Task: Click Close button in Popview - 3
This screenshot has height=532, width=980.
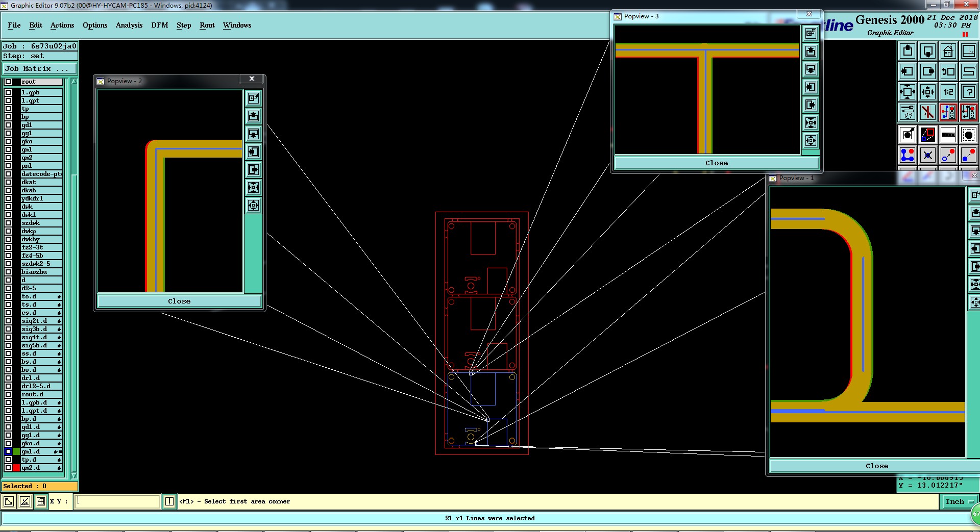Action: coord(717,163)
